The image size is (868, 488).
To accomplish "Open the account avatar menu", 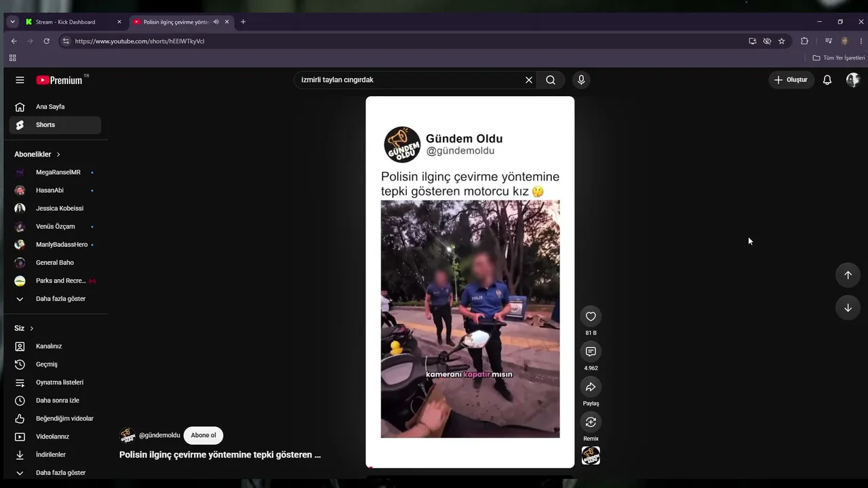I will pos(853,80).
